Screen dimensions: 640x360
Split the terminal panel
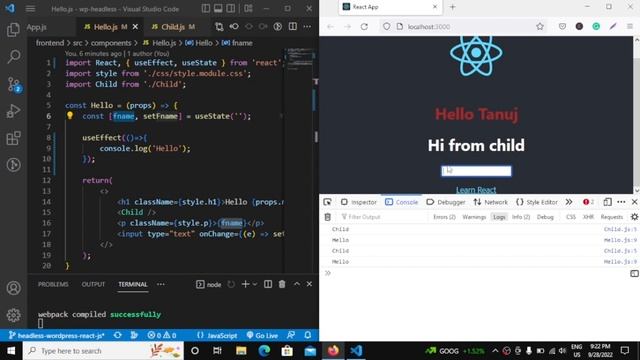pyautogui.click(x=268, y=284)
